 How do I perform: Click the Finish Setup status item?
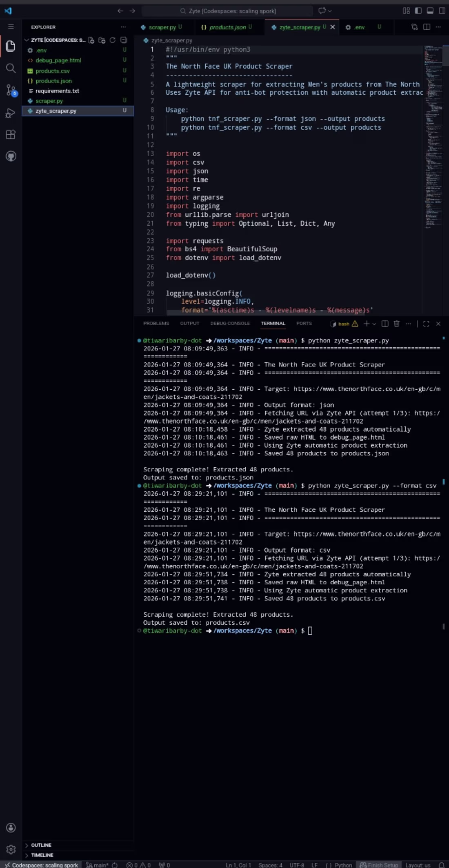pos(378,865)
